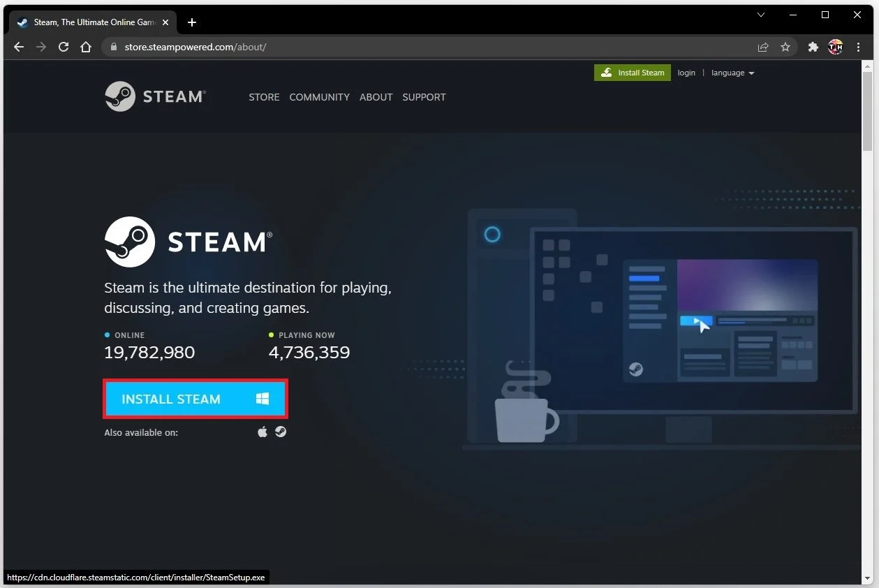Click the green Install Steam header button
Viewport: 879px width, 588px height.
pyautogui.click(x=633, y=73)
